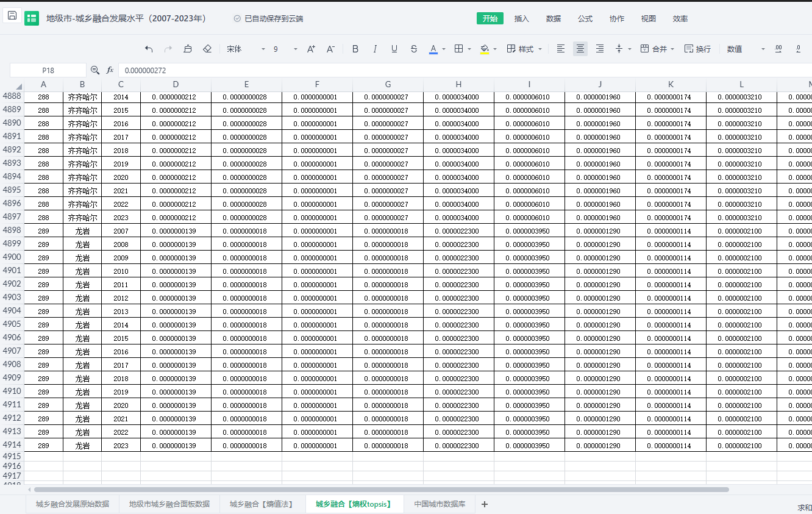
Task: Open the 开始 ribbon tab
Action: pyautogui.click(x=490, y=18)
